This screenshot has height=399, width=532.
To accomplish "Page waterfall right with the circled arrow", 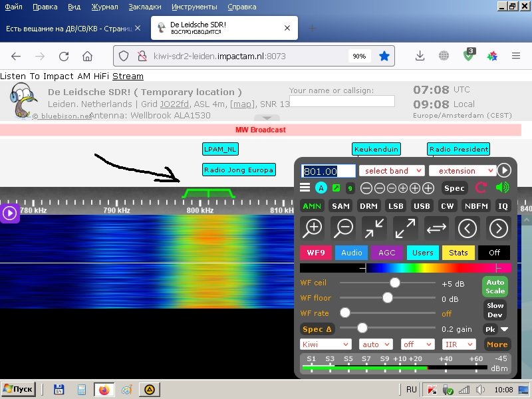I will coord(498,228).
